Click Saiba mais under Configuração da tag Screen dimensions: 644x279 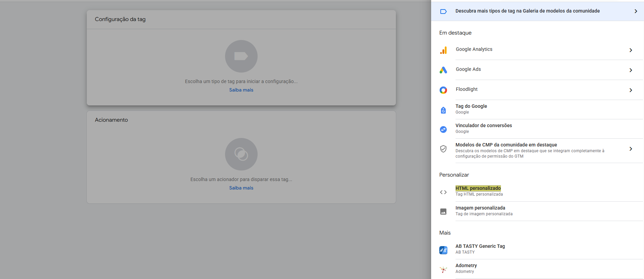(x=241, y=90)
